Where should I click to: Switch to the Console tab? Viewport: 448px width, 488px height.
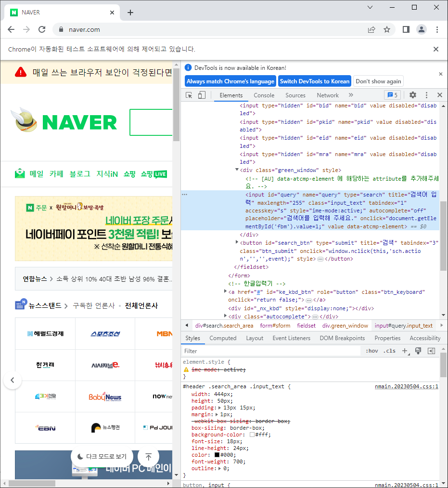point(264,95)
